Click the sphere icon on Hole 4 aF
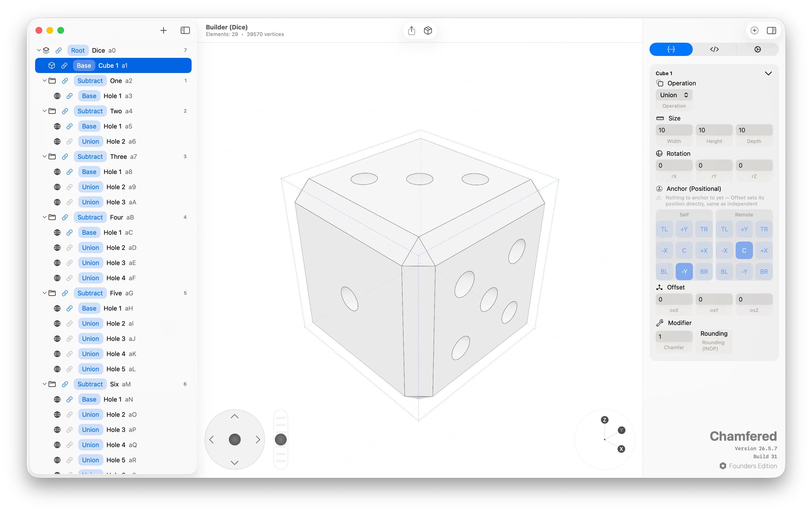 click(x=57, y=278)
